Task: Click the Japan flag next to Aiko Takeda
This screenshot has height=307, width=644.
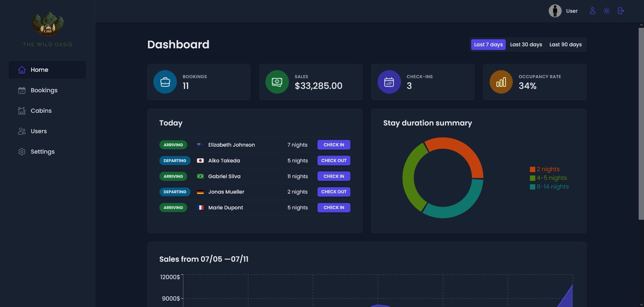Action: pos(200,161)
